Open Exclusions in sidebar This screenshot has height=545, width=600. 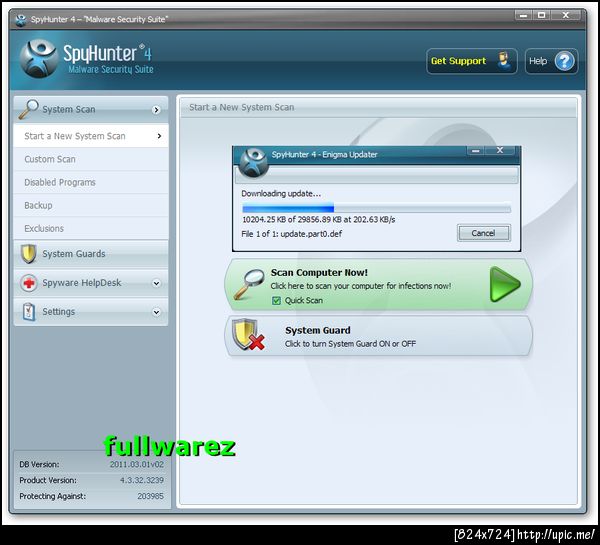point(91,228)
